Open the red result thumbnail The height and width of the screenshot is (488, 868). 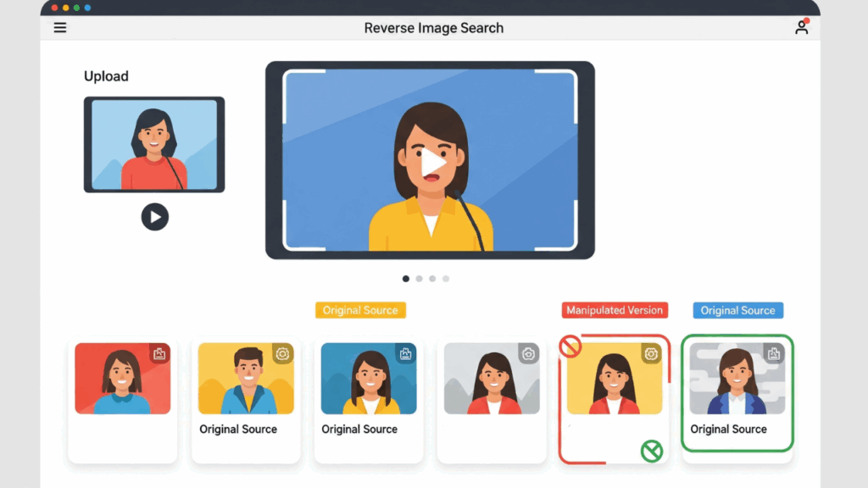pos(123,379)
